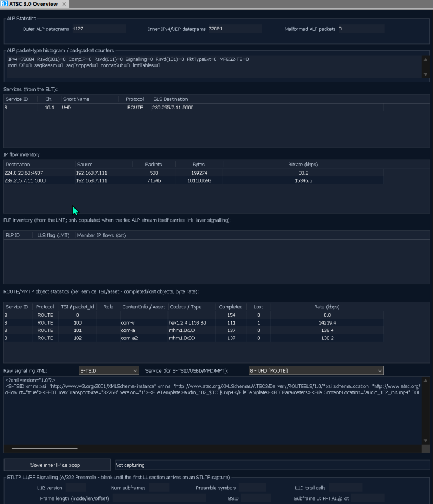Click the Outer ALP datagrams field
The width and height of the screenshot is (433, 504).
98,29
